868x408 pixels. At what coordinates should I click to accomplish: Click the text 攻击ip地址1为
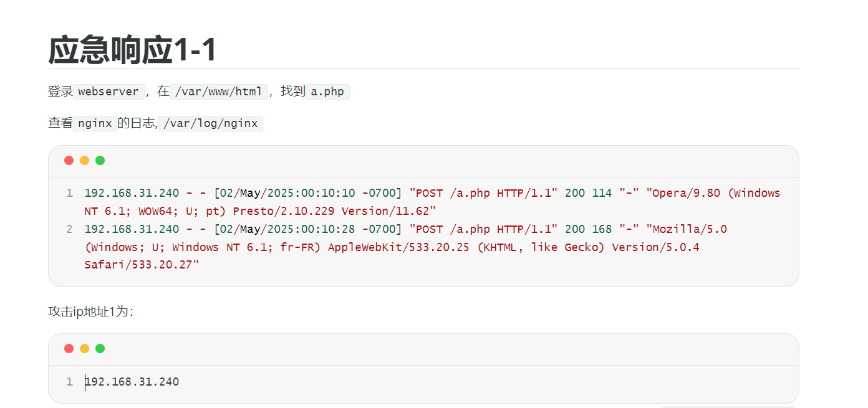pos(90,311)
